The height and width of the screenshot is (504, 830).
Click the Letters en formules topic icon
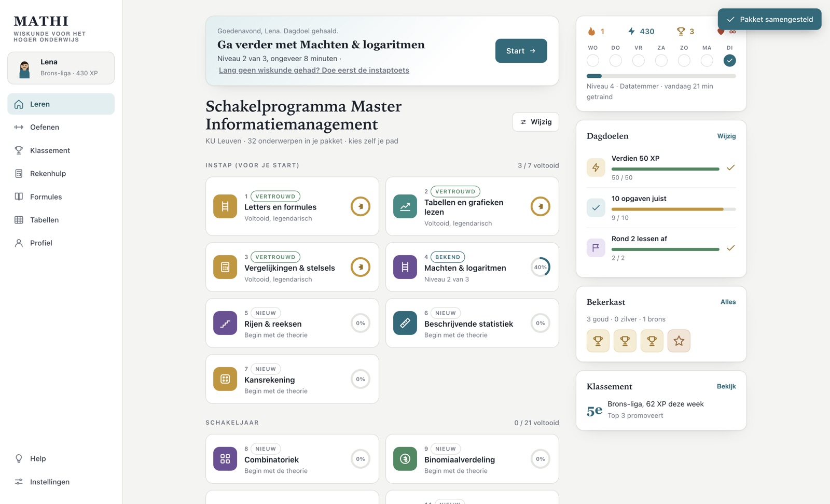point(225,206)
